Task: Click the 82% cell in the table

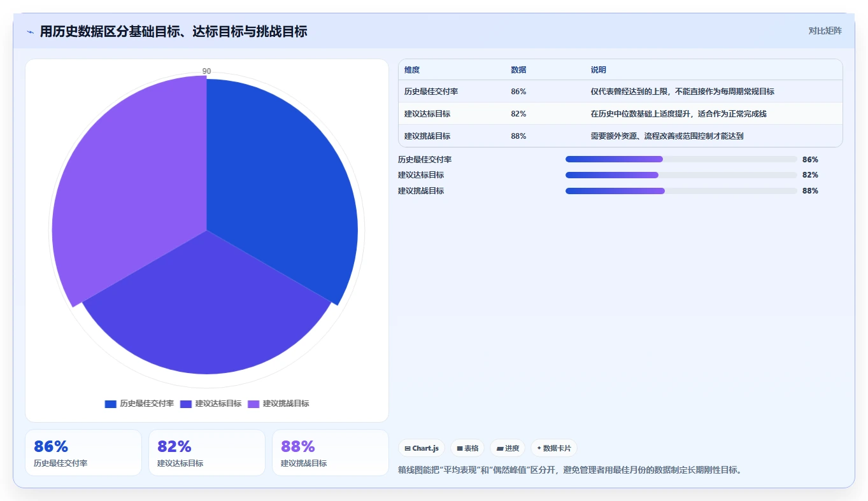Action: click(x=518, y=114)
